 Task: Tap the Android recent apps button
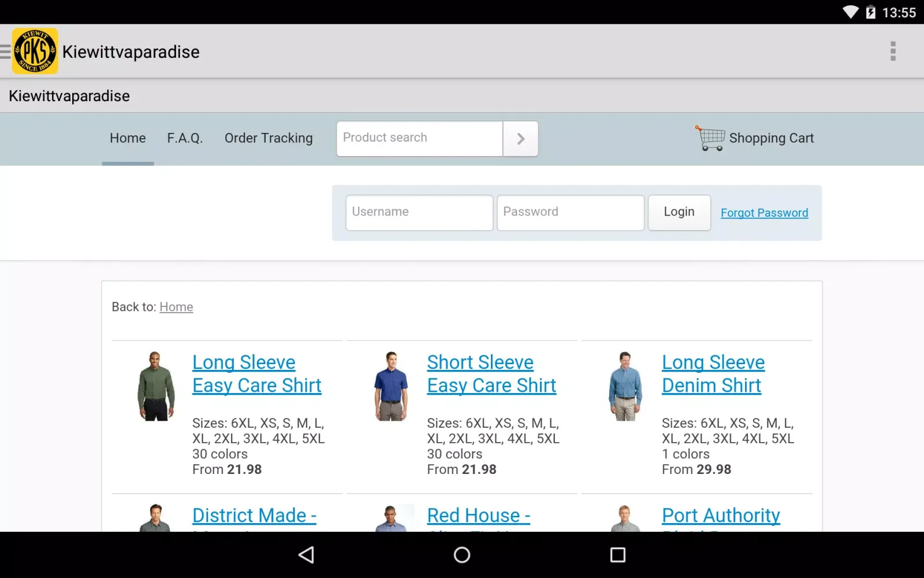pyautogui.click(x=617, y=555)
